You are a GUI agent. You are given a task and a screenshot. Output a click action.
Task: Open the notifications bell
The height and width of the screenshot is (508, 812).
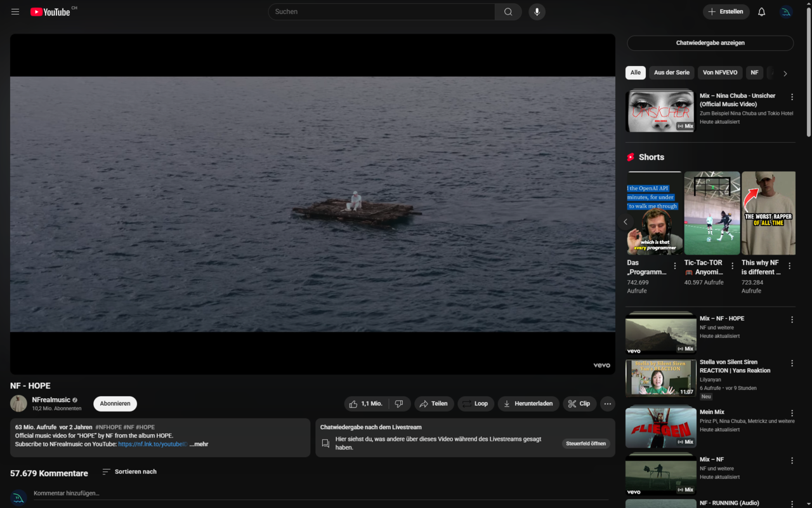761,11
